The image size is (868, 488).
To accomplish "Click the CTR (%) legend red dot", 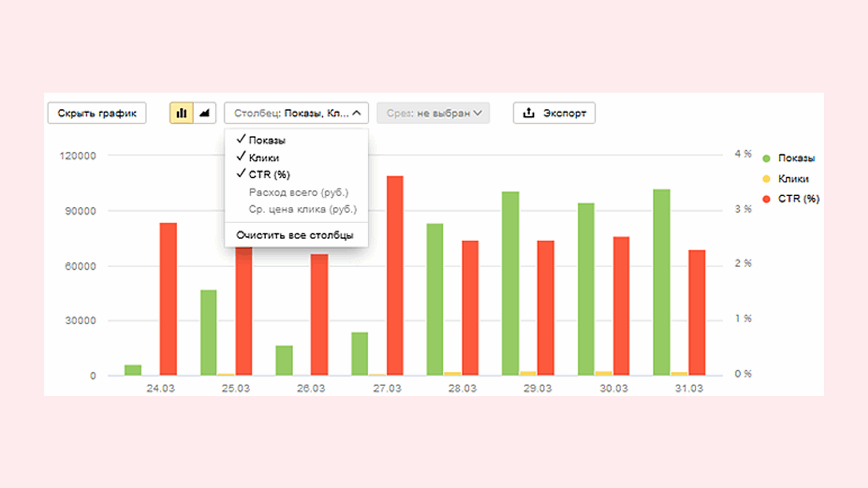I will coord(766,199).
